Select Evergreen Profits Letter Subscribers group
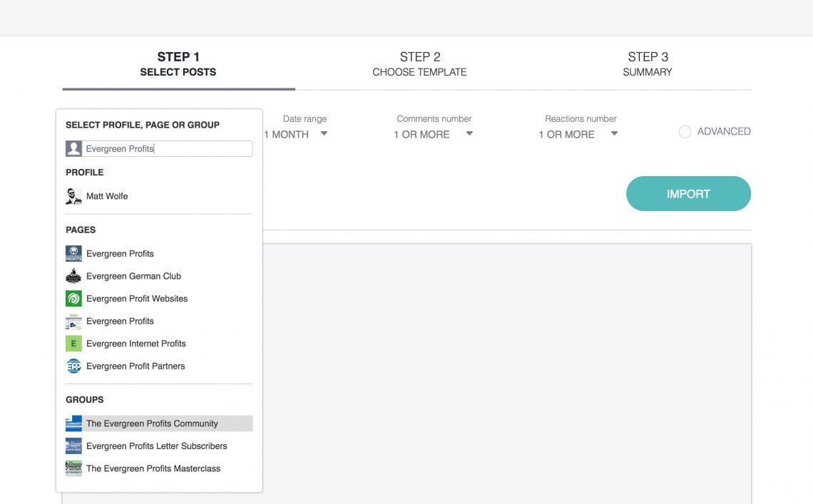Viewport: 813px width, 504px height. [x=159, y=446]
